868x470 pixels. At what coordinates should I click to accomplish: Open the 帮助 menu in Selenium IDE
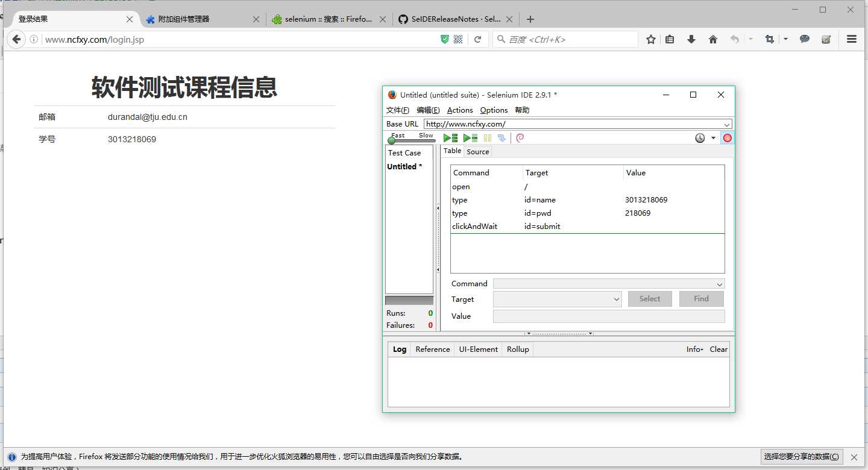tap(522, 110)
